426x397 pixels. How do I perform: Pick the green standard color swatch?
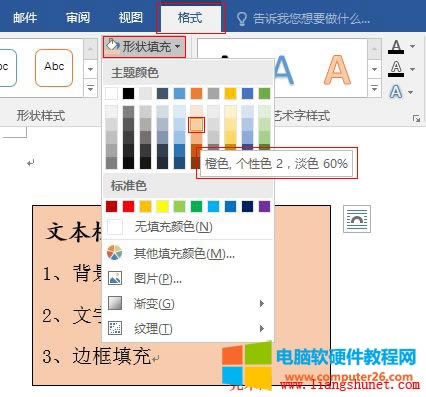coord(196,206)
